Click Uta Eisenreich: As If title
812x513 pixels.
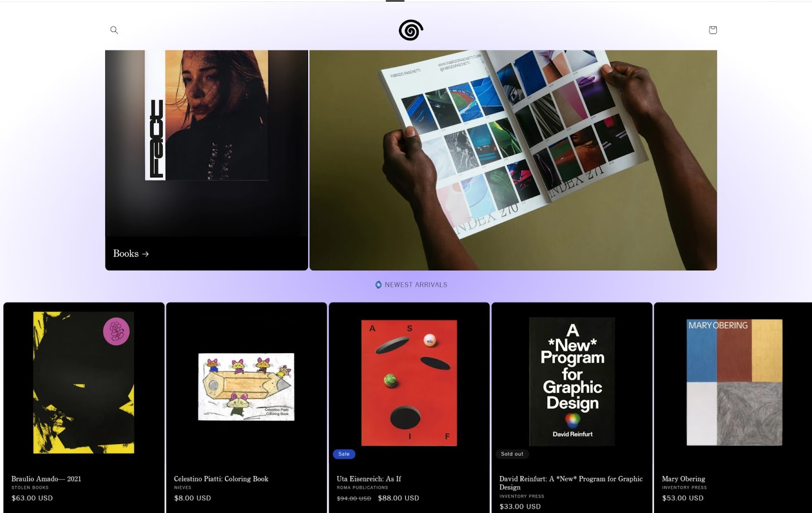369,479
